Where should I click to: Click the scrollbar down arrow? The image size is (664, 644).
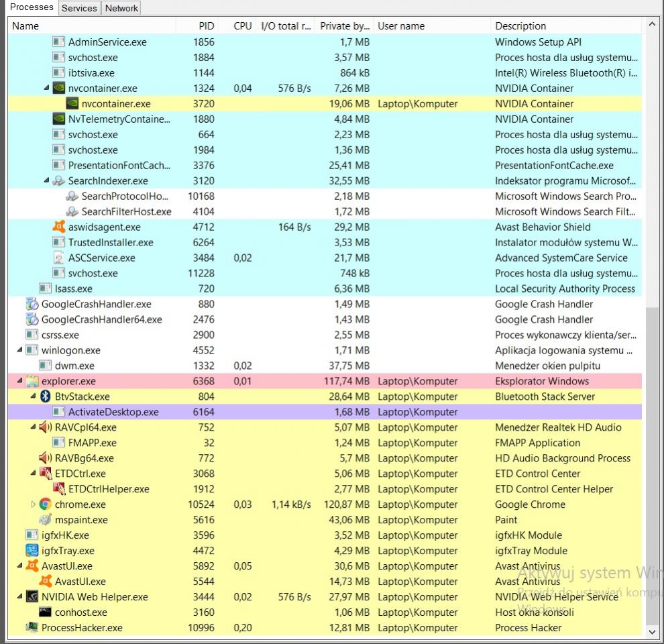click(x=651, y=631)
